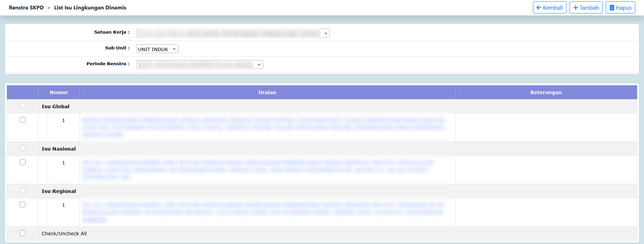Select item 1 under Isu Nasional
The image size is (644, 244).
coord(23,162)
